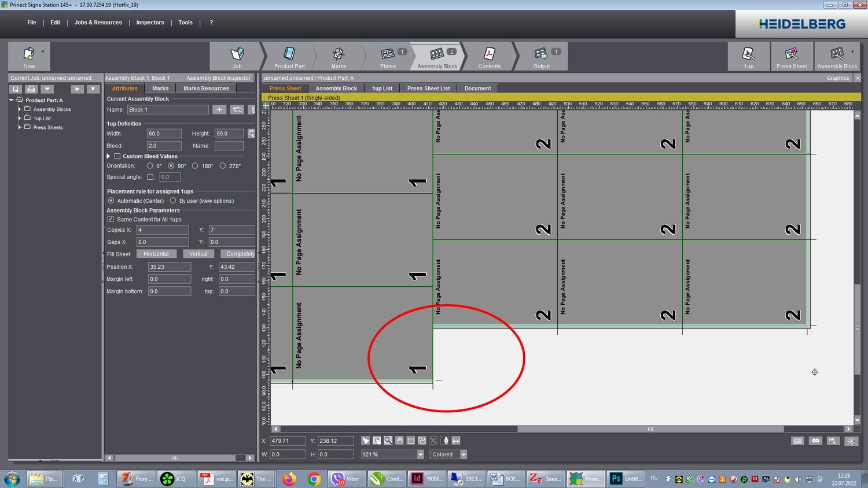
Task: Open the Output workflow step
Action: point(542,57)
